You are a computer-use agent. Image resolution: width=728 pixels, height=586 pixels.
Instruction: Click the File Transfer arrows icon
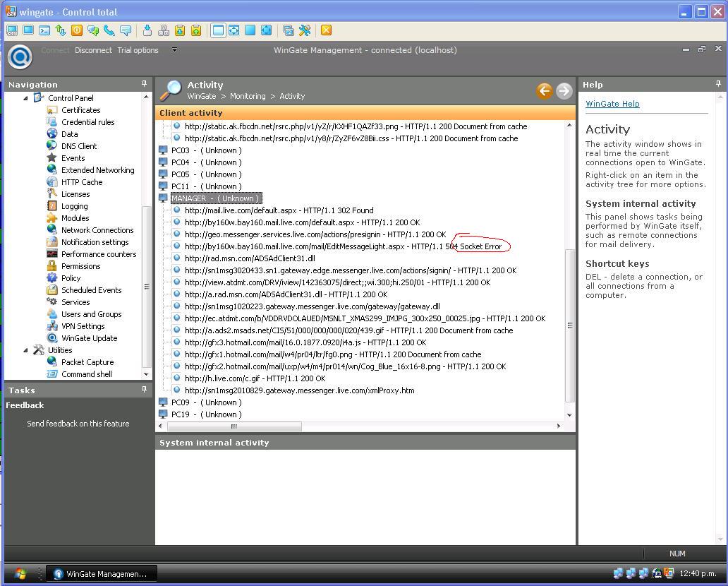click(61, 30)
